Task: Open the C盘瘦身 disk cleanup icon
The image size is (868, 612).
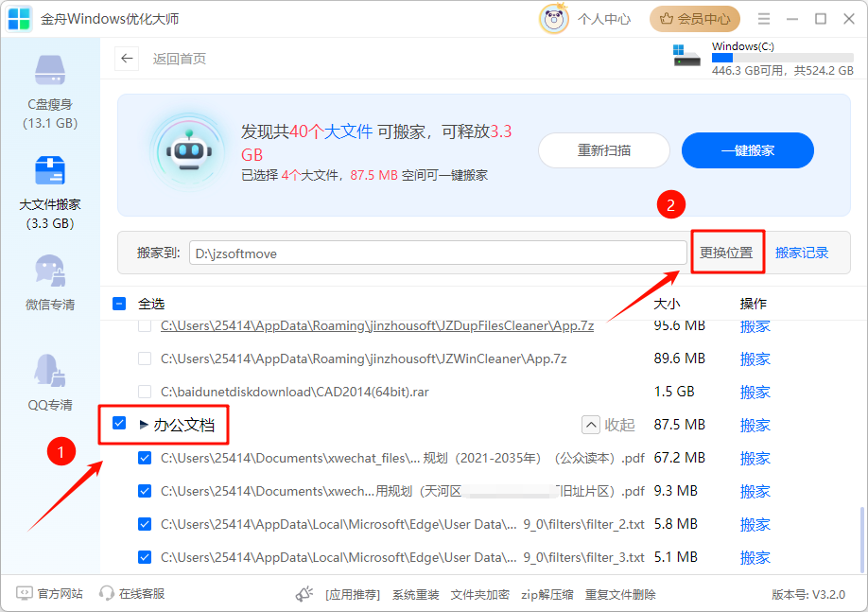Action: [50, 70]
